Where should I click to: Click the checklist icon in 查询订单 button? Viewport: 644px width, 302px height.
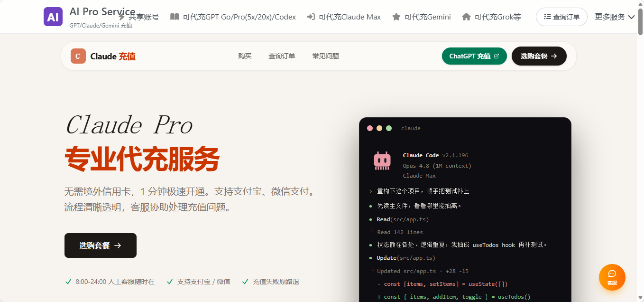pos(547,17)
